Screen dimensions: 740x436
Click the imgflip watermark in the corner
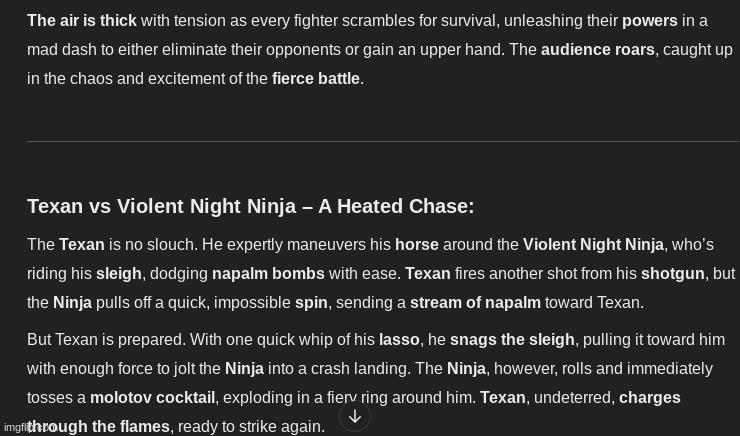coord(17,428)
